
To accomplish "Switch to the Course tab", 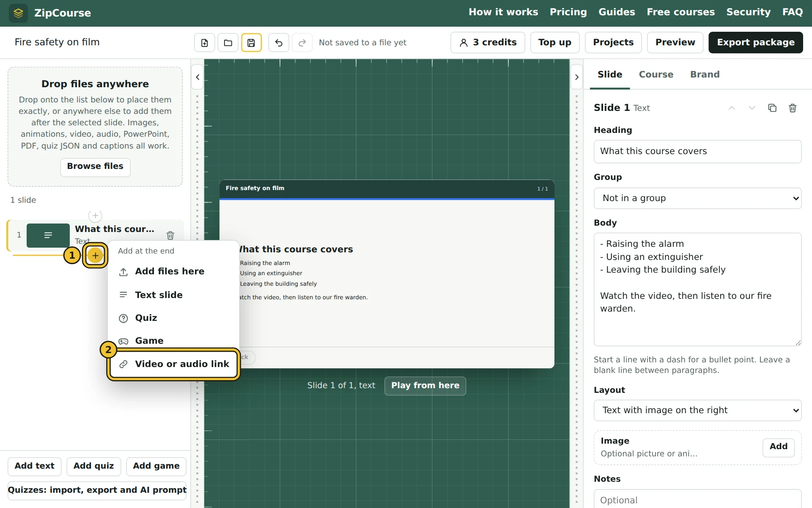I will (x=656, y=75).
